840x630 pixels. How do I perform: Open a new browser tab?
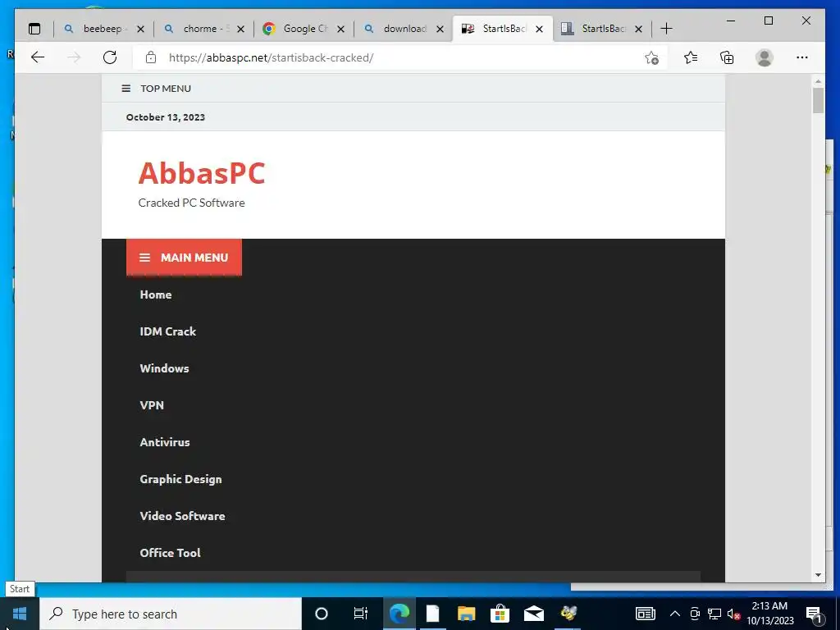click(666, 29)
